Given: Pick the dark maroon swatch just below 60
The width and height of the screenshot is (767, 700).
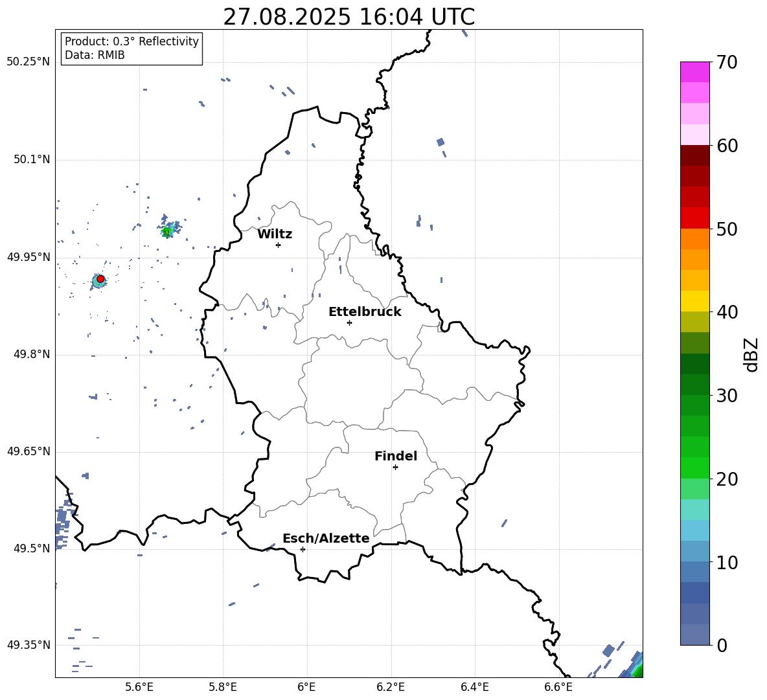Looking at the screenshot, I should [695, 155].
